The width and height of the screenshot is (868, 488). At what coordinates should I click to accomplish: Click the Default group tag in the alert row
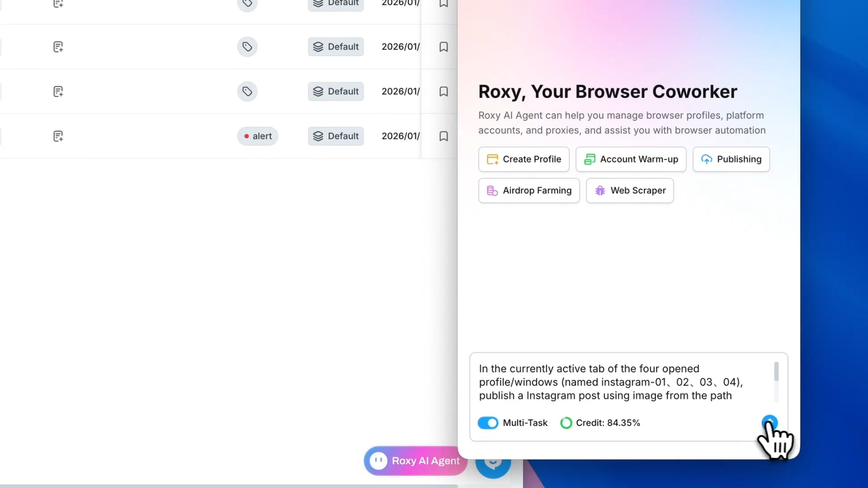click(x=336, y=136)
